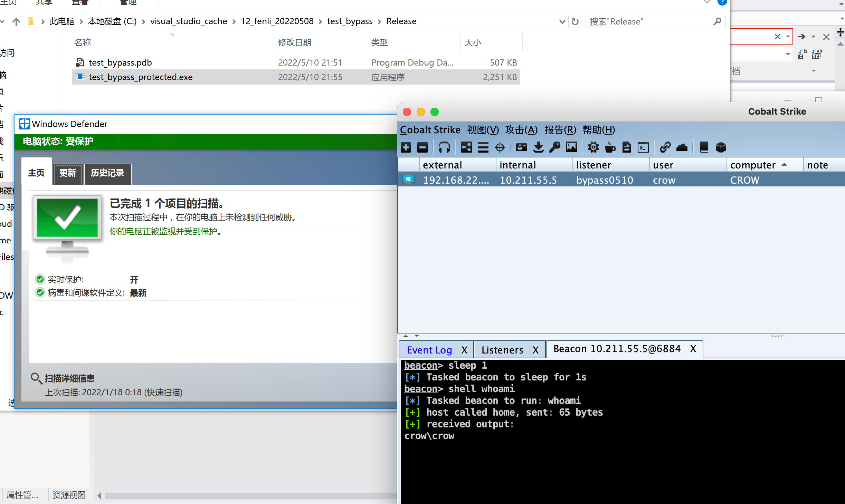Close the Beacon tab with its X
Image resolution: width=845 pixels, height=504 pixels.
point(693,349)
